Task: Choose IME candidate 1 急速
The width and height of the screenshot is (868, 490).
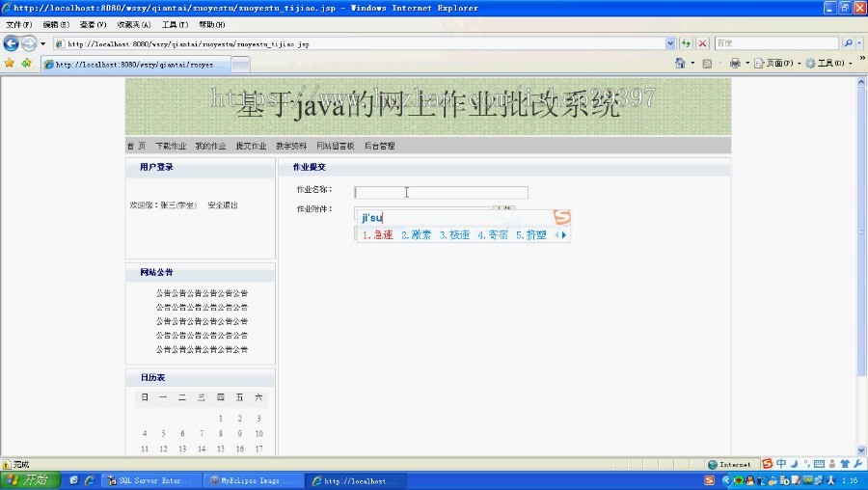Action: (x=377, y=234)
